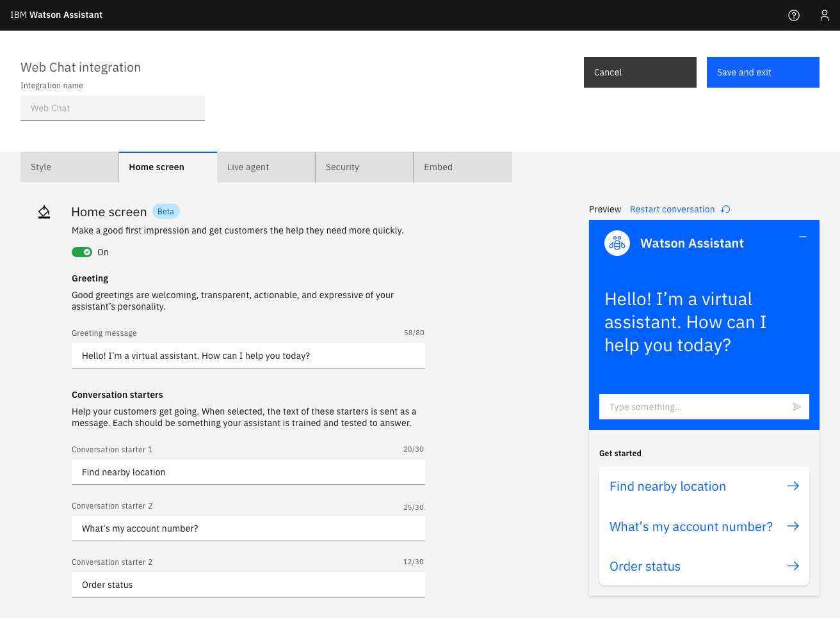Switch to the Style tab
840x618 pixels.
point(69,167)
